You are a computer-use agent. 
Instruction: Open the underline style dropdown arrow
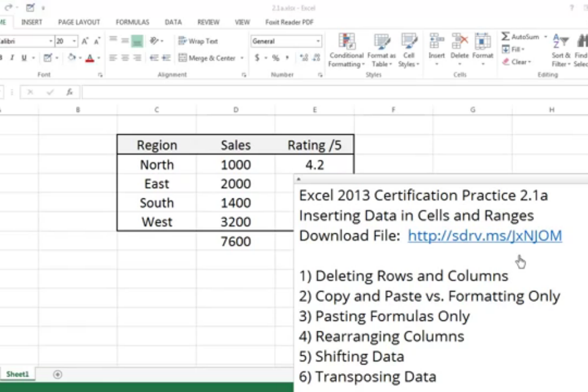point(33,58)
